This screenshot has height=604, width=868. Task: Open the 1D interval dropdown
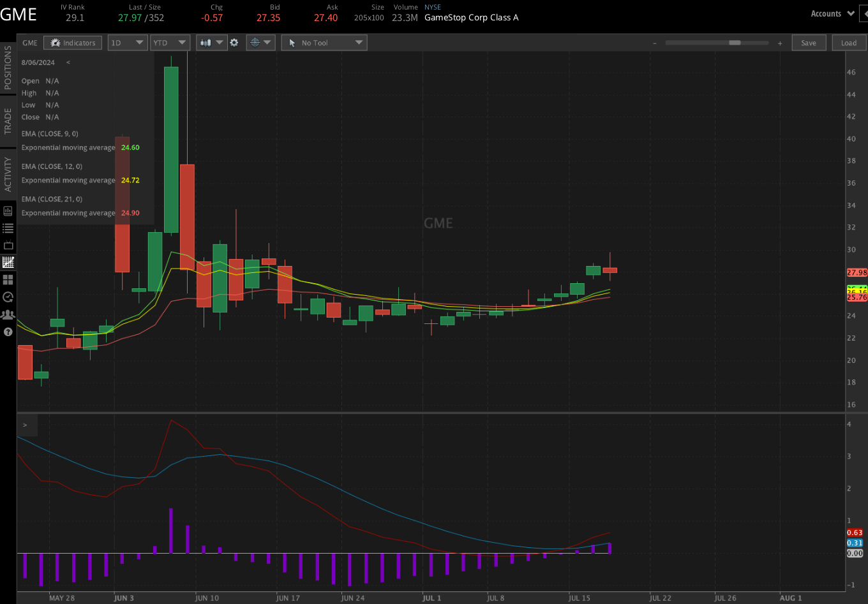(127, 43)
